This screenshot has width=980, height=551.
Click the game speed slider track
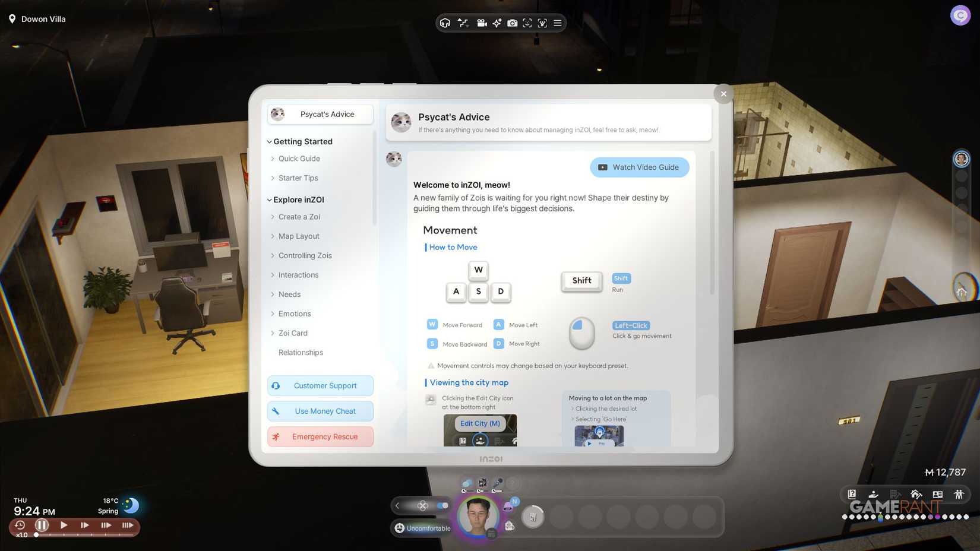(83, 535)
